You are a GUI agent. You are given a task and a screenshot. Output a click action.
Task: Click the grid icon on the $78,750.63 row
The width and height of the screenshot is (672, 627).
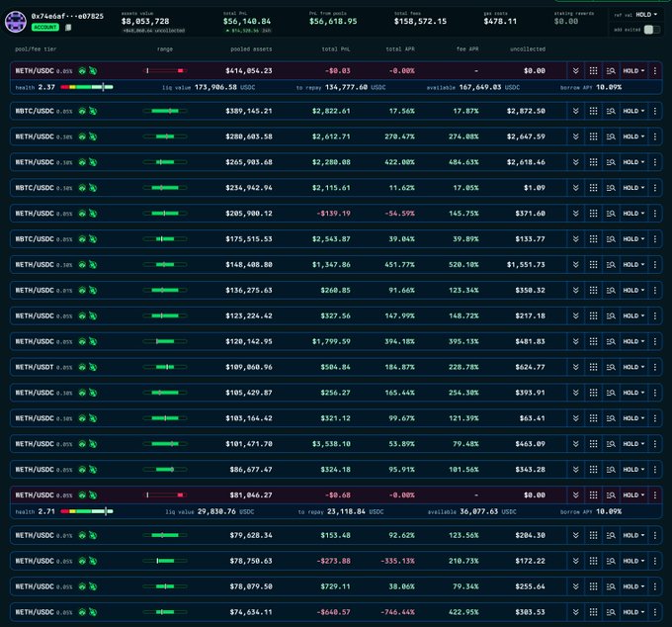593,561
